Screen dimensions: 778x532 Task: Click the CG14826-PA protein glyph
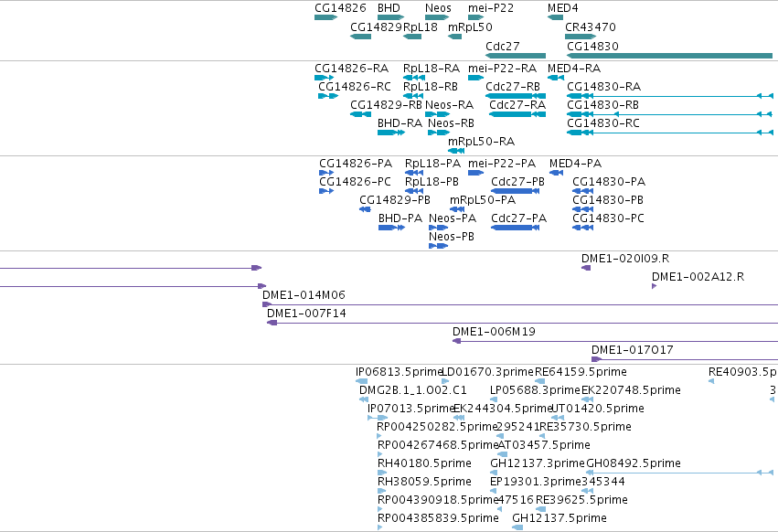click(326, 173)
